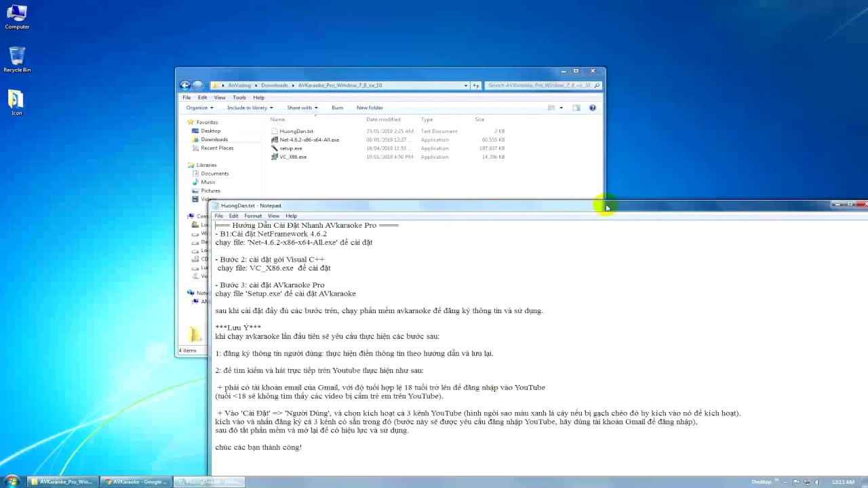The height and width of the screenshot is (488, 868).
Task: Click the Libraries icon in the navigation pane
Action: pyautogui.click(x=191, y=165)
